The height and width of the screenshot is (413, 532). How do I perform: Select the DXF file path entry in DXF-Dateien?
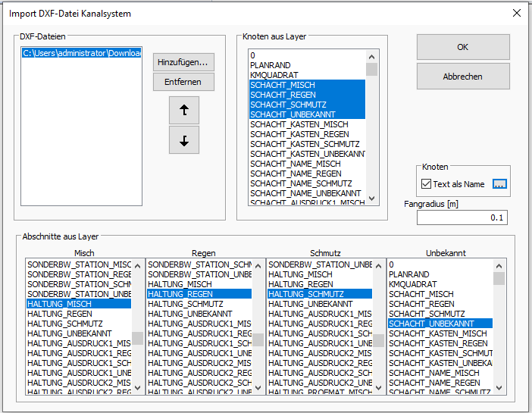[x=81, y=53]
